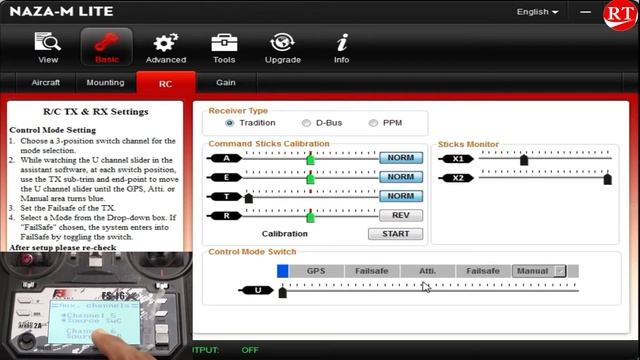Click the Atti. mode segment

pyautogui.click(x=427, y=271)
